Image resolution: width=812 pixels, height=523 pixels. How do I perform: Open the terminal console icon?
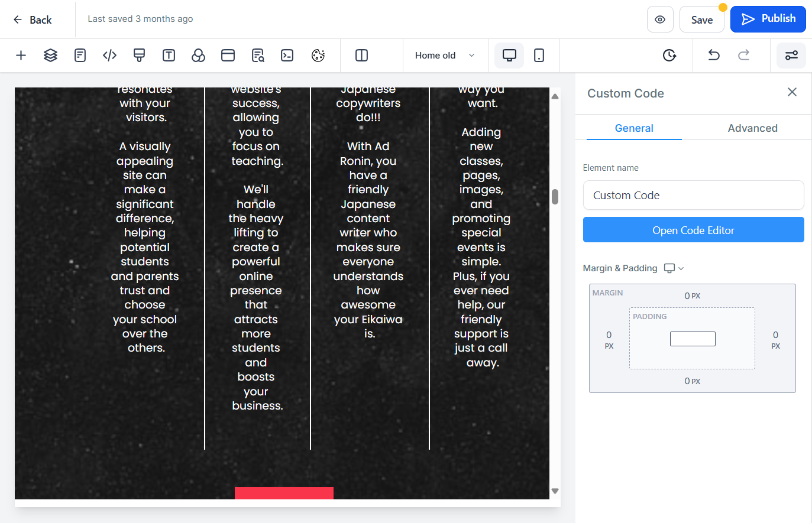(x=287, y=56)
